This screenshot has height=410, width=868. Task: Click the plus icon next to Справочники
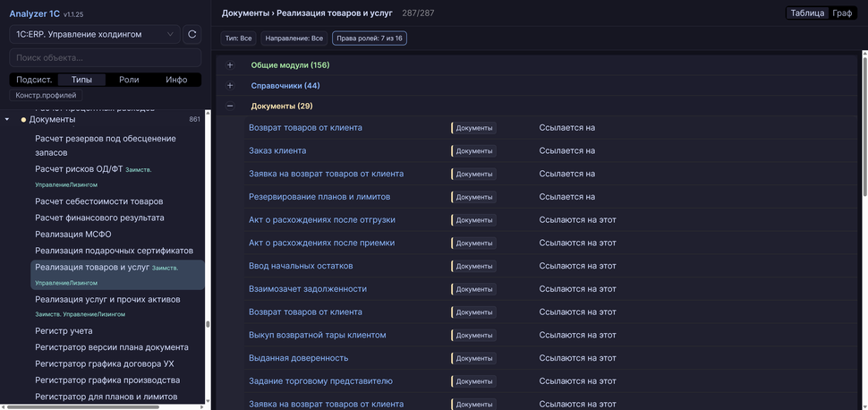click(x=230, y=86)
